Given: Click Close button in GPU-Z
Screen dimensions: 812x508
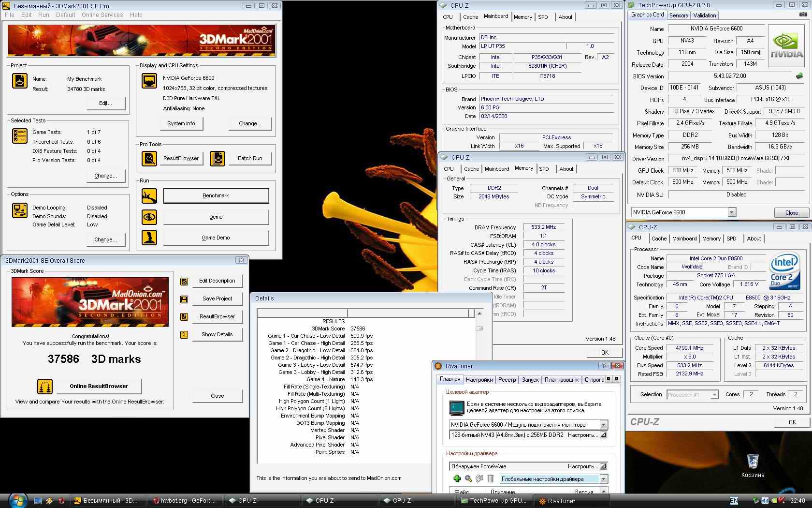Looking at the screenshot, I should click(x=791, y=213).
